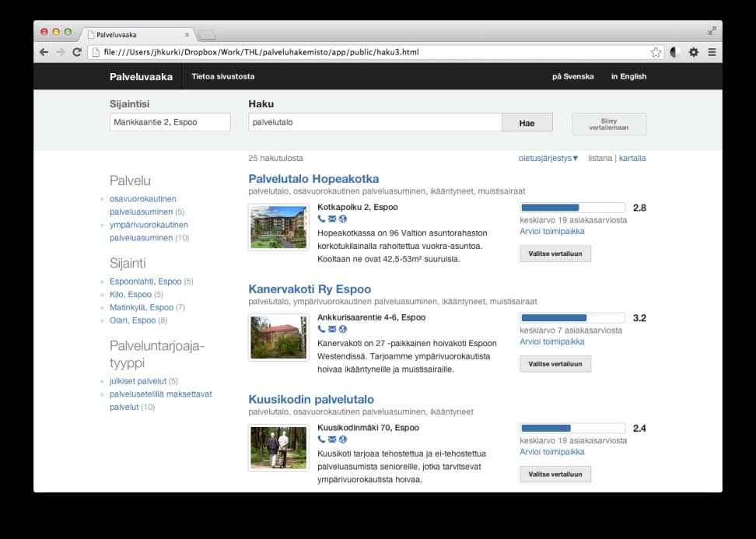This screenshot has height=539, width=756.
Task: Open the Palvelutalo Hopeakotka title link
Action: click(313, 179)
